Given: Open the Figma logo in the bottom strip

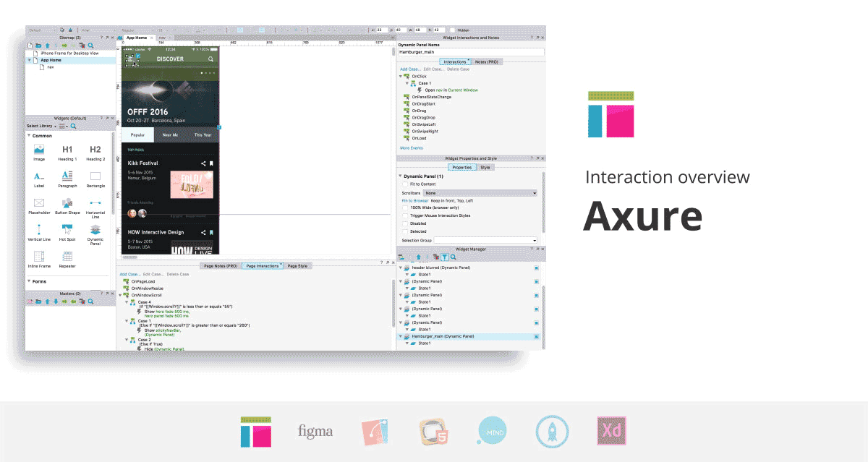Looking at the screenshot, I should tap(315, 432).
